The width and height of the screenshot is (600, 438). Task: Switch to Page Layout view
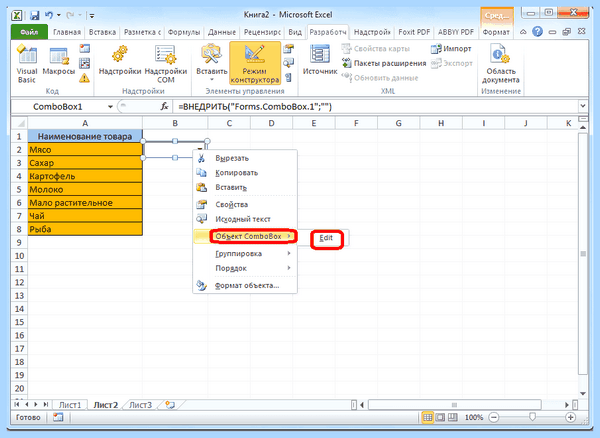(440, 417)
